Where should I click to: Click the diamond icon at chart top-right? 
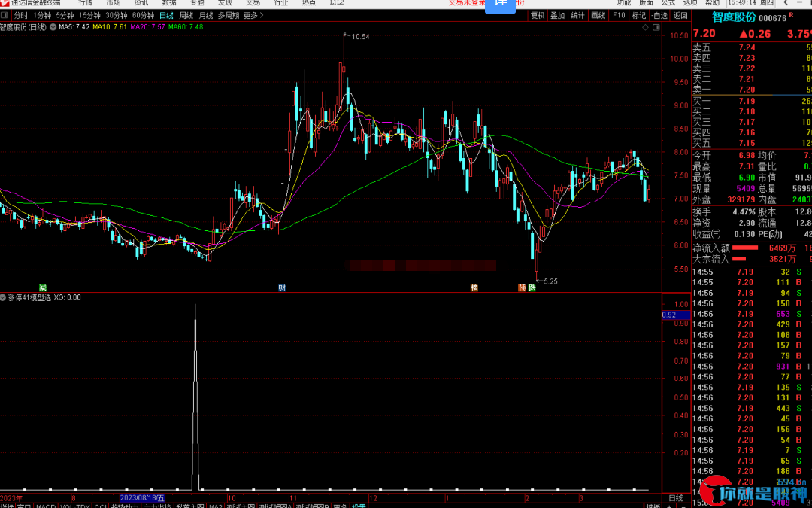[x=645, y=26]
